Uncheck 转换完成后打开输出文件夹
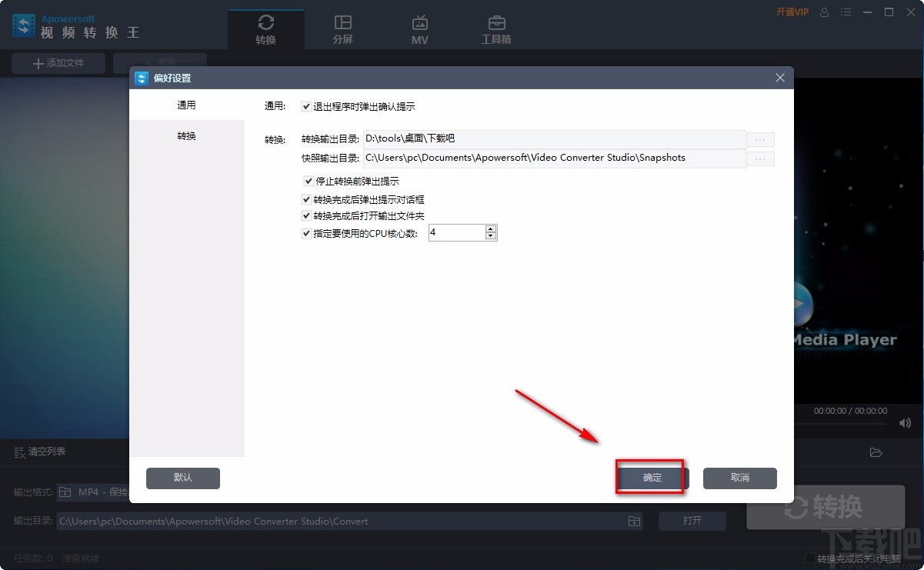This screenshot has width=924, height=570. click(x=306, y=215)
